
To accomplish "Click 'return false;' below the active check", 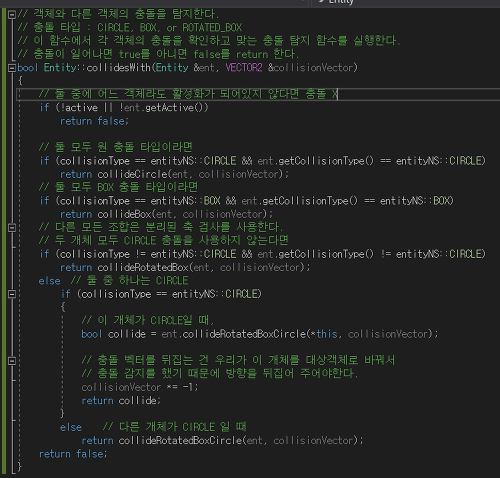I will coord(94,121).
